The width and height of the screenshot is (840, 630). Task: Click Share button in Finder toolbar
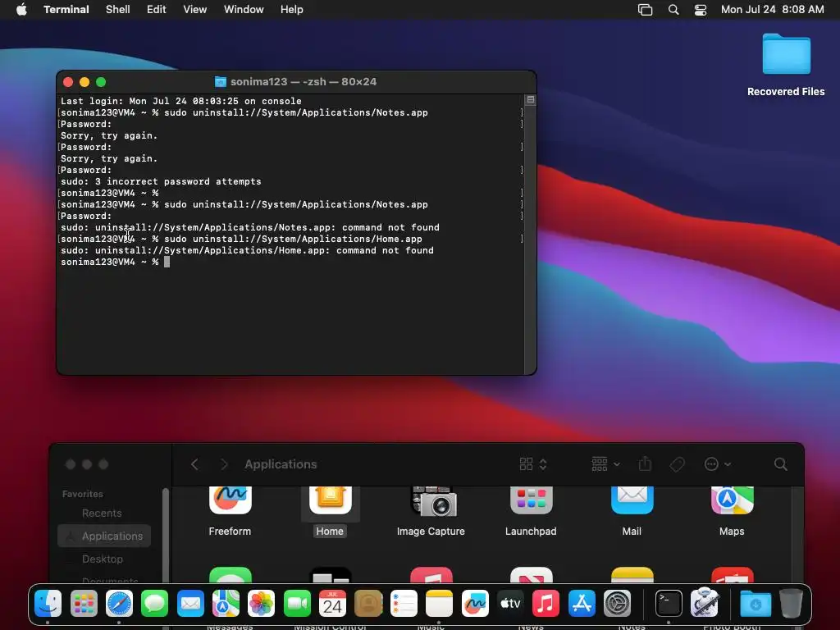(x=645, y=464)
